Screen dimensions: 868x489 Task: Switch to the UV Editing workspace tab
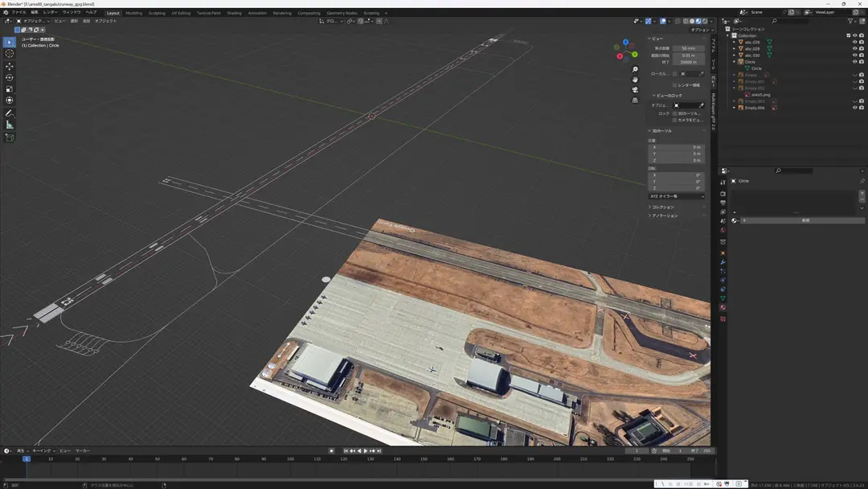coord(181,13)
